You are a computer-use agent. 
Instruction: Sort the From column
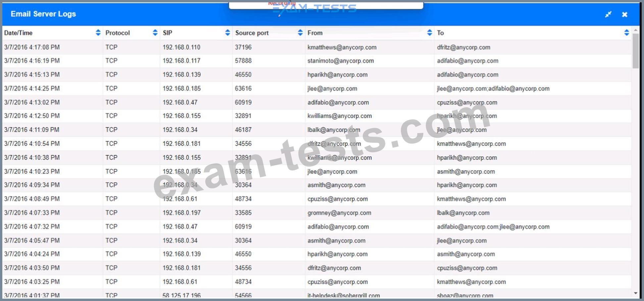pyautogui.click(x=429, y=32)
